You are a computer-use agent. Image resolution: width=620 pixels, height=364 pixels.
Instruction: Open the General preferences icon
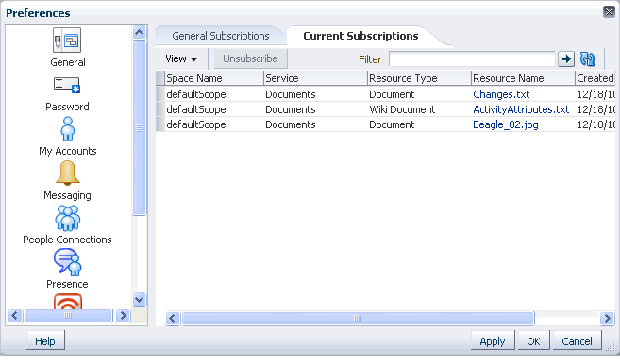coord(67,40)
